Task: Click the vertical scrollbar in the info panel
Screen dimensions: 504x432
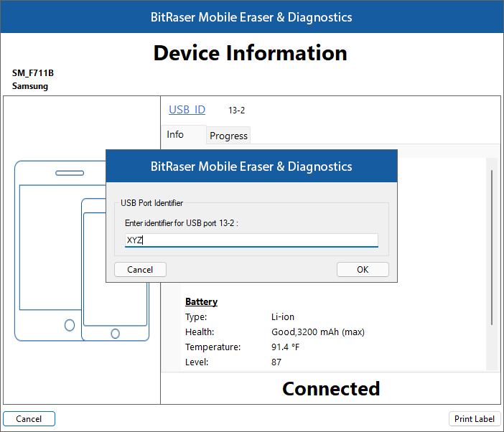Action: click(492, 248)
